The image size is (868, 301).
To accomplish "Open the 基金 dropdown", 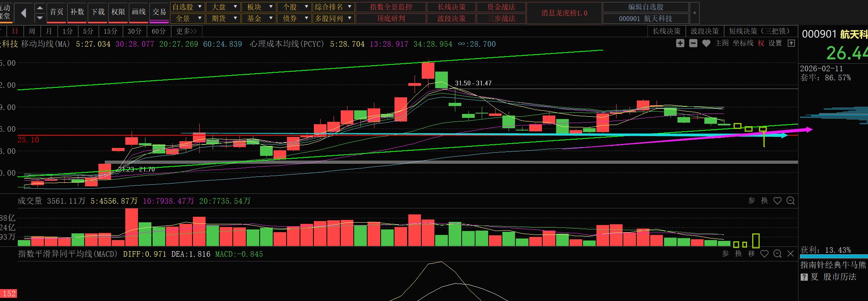I will 259,19.
